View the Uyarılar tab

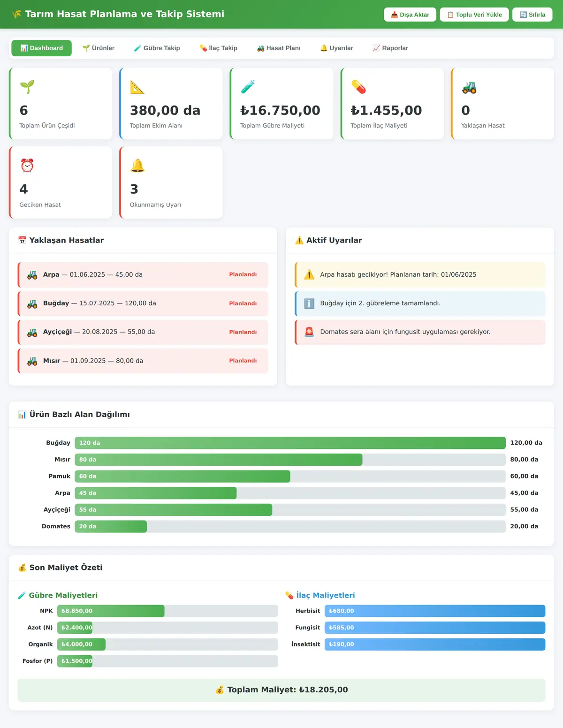point(336,48)
